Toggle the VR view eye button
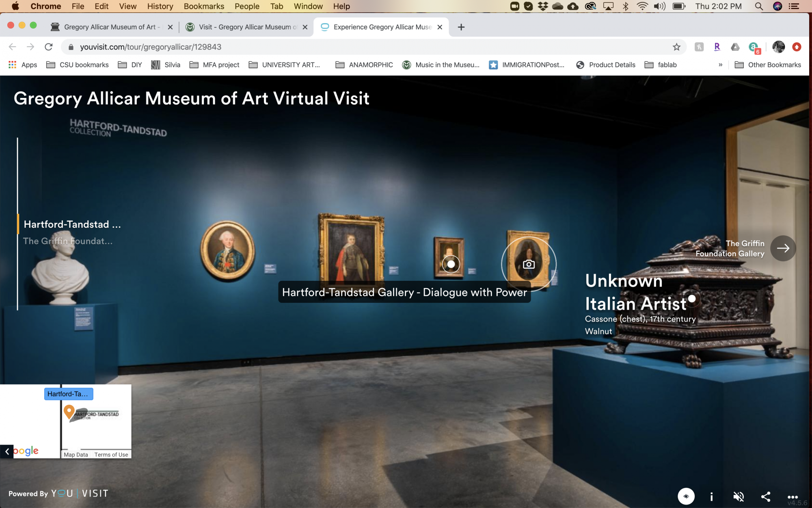This screenshot has height=508, width=812. [686, 496]
